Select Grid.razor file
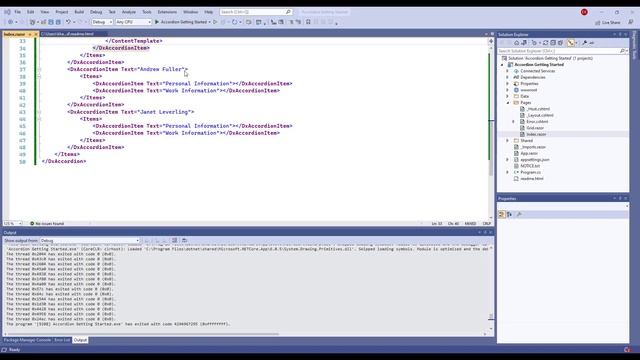Viewport: 640px width, 360px height. pyautogui.click(x=535, y=128)
